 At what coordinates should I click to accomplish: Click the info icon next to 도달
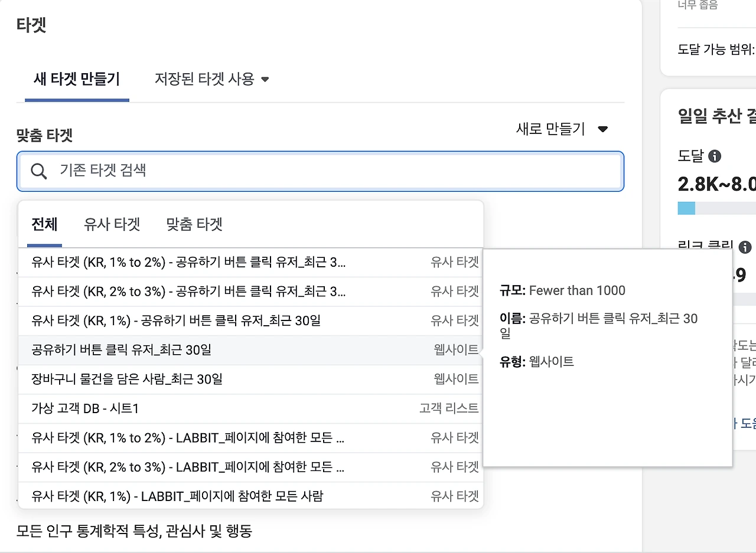tap(715, 156)
